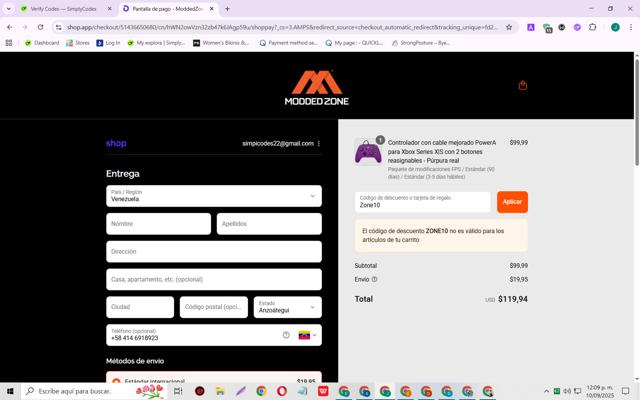Open the Windows Start menu
640x400 pixels.
tap(10, 391)
